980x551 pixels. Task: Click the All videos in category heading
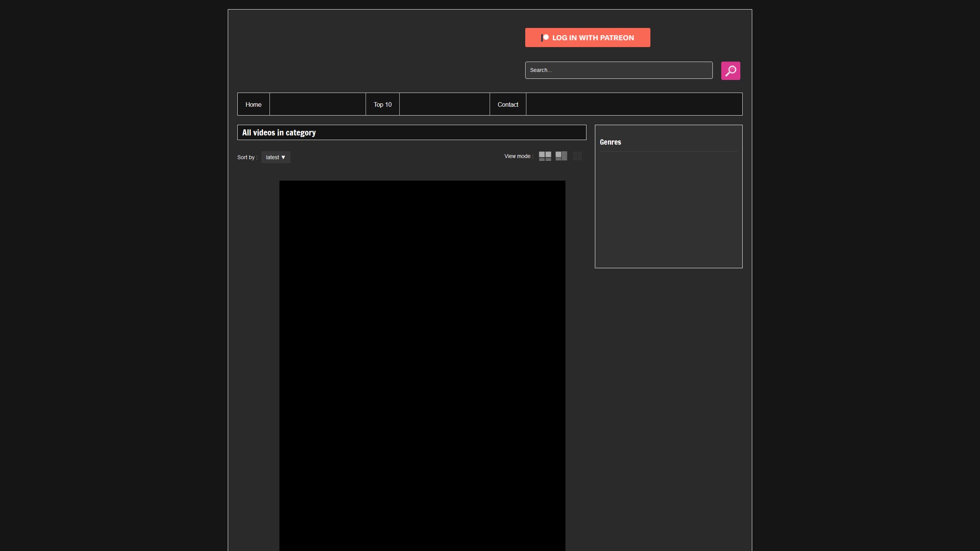tap(279, 132)
